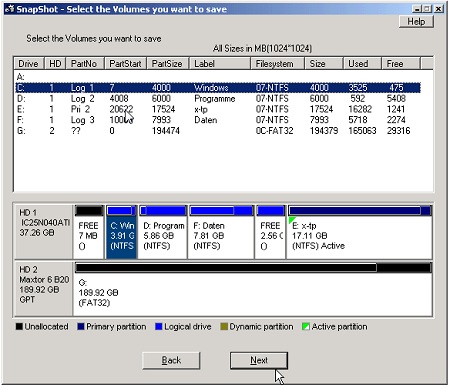Click the Unallocated legend black swatch
The width and height of the screenshot is (450, 388).
coord(19,327)
